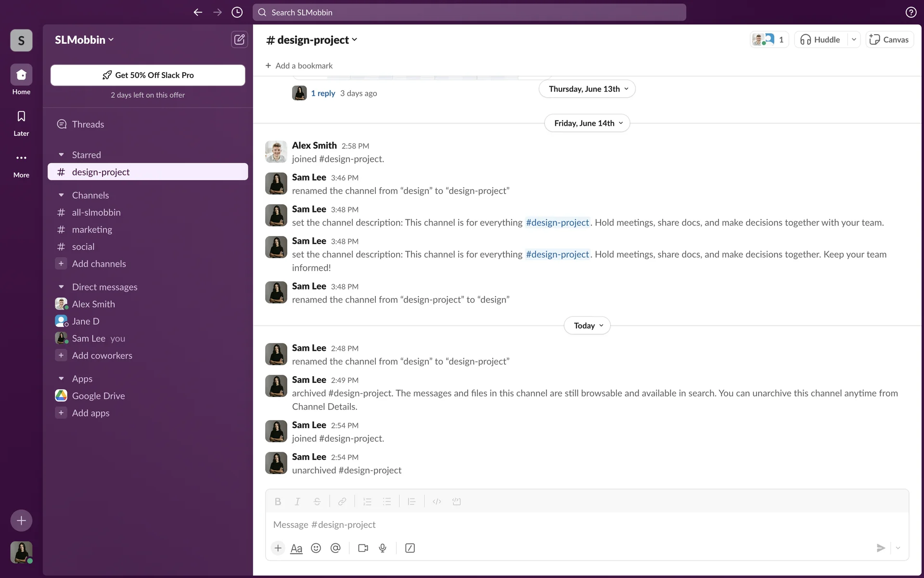924x578 pixels.
Task: Select the marketing channel
Action: point(92,230)
